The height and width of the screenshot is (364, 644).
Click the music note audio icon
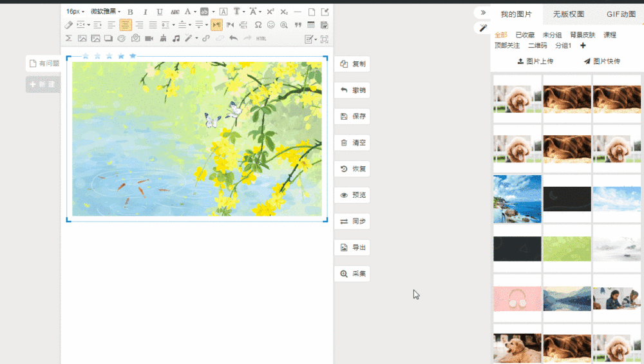pos(176,39)
